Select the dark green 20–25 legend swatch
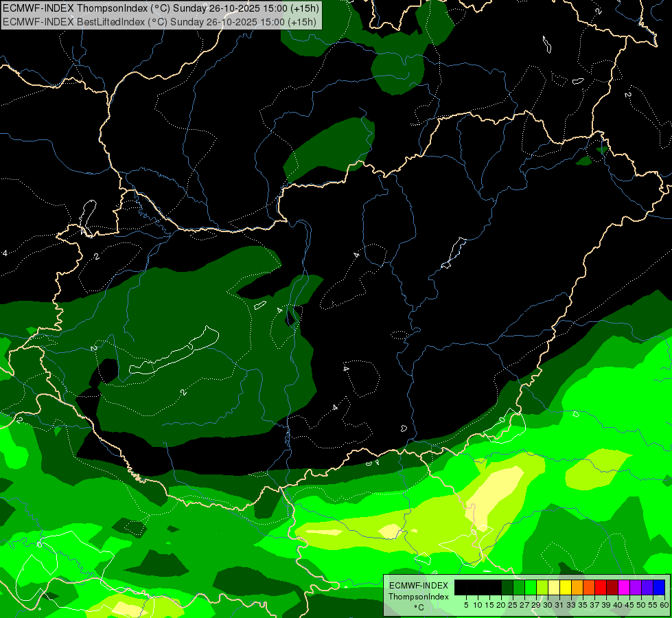This screenshot has height=618, width=672. pos(507,587)
